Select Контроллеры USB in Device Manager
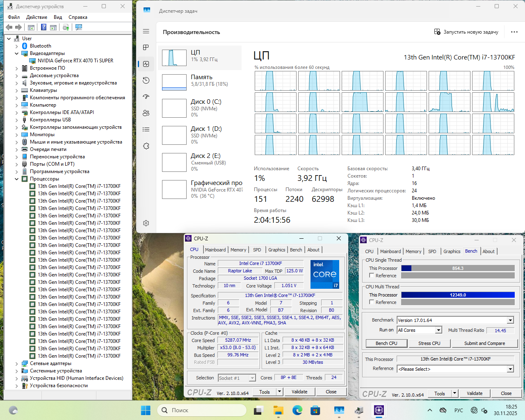 [50, 120]
